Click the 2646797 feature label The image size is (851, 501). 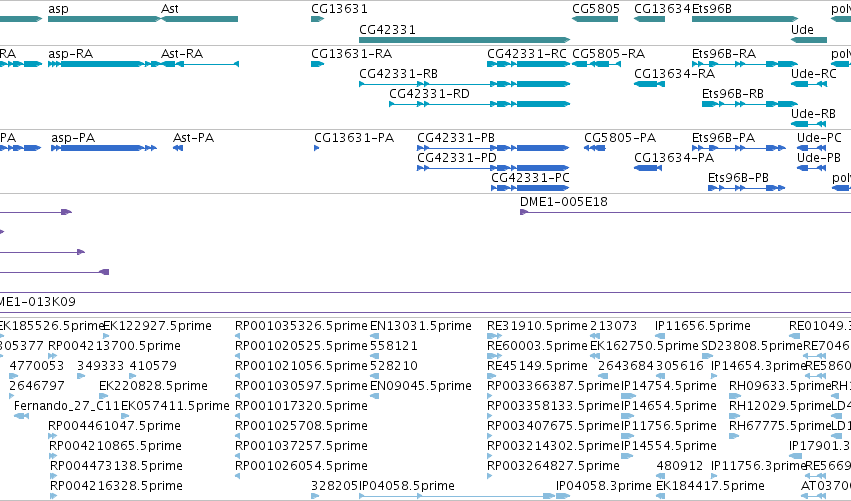pos(36,386)
